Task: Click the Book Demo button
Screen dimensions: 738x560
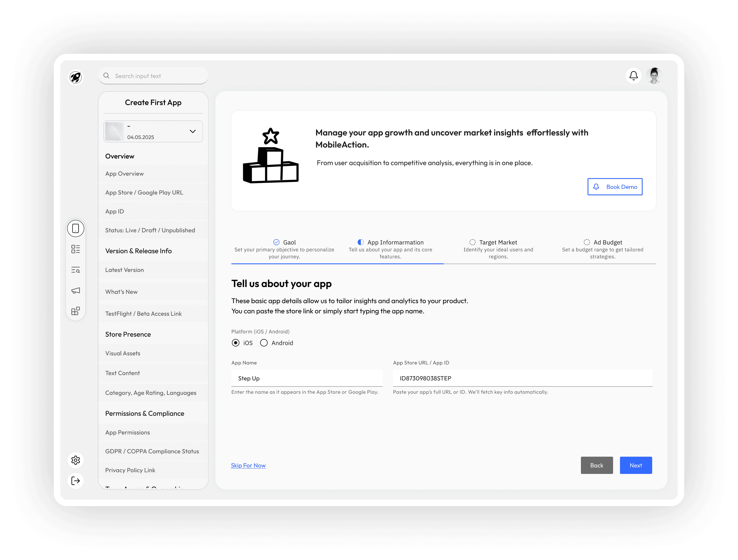Action: click(x=615, y=187)
